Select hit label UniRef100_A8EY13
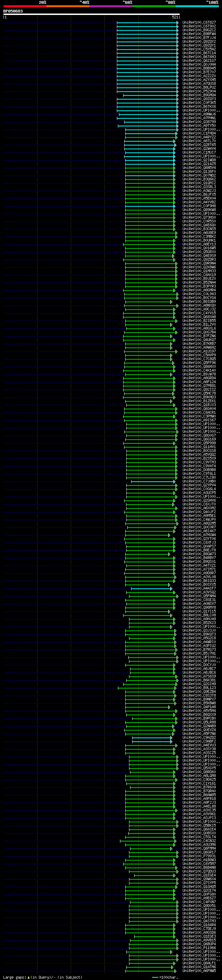The image size is (222, 980). click(199, 244)
